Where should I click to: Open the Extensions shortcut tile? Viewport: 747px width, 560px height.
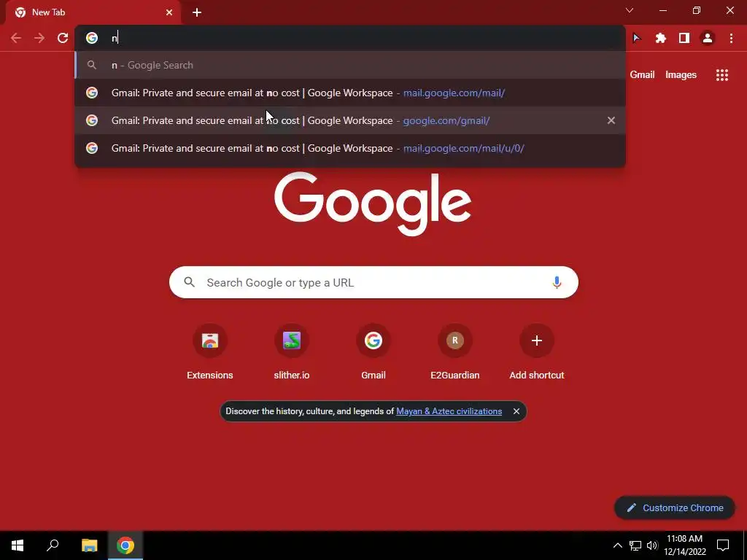tap(209, 352)
